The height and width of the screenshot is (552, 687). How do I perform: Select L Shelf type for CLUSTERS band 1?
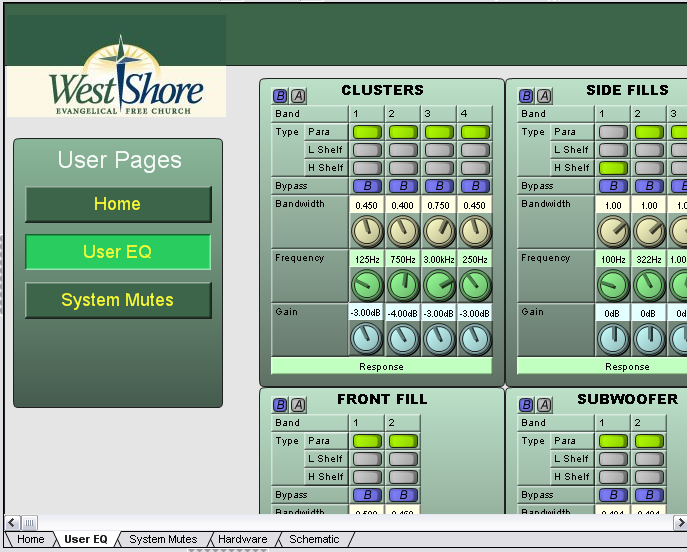point(367,150)
